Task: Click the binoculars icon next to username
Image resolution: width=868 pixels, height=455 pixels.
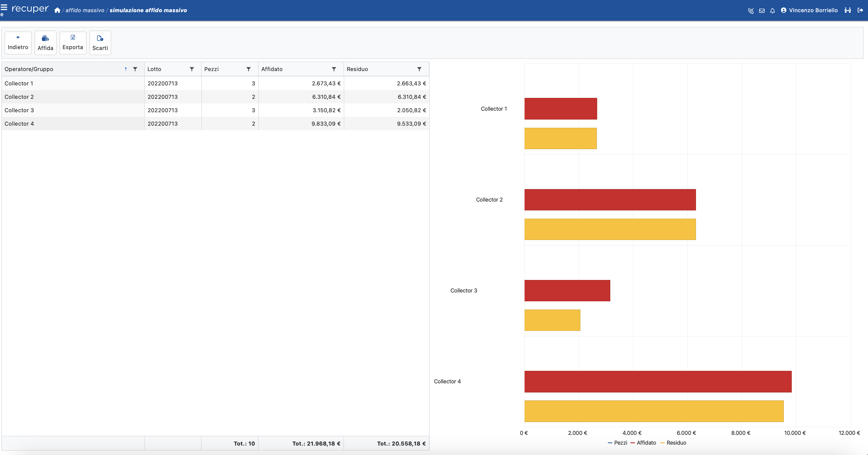Action: [x=848, y=10]
